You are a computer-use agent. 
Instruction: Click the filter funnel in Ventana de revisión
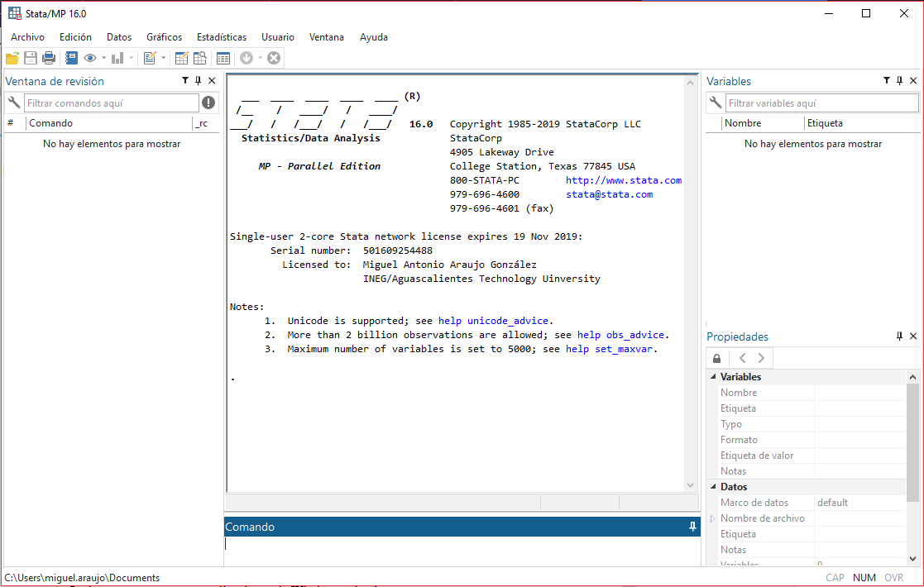click(x=185, y=81)
